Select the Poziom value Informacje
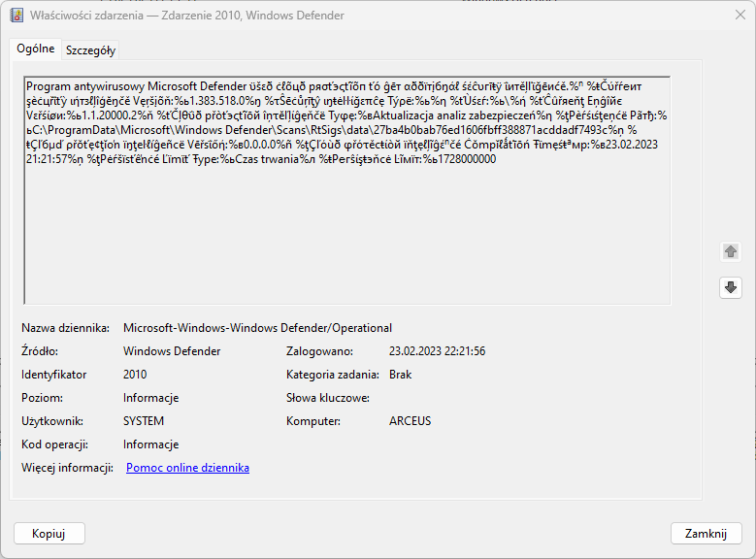This screenshot has height=559, width=756. pyautogui.click(x=151, y=398)
